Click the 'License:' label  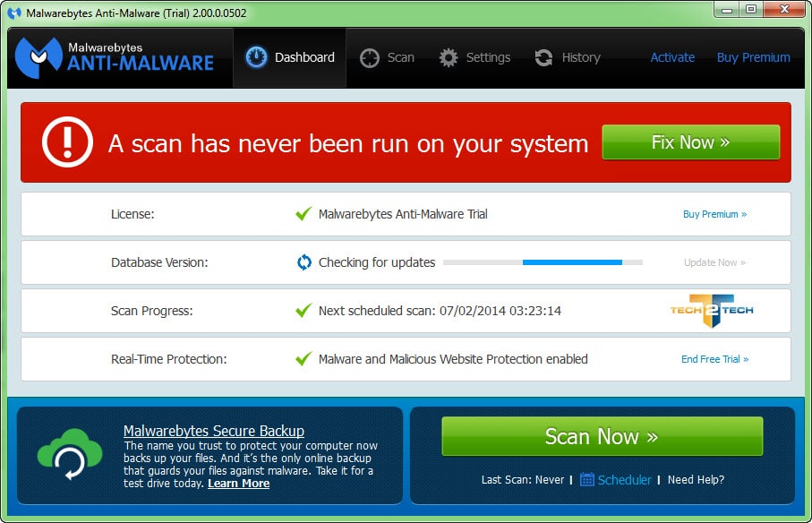coord(132,214)
